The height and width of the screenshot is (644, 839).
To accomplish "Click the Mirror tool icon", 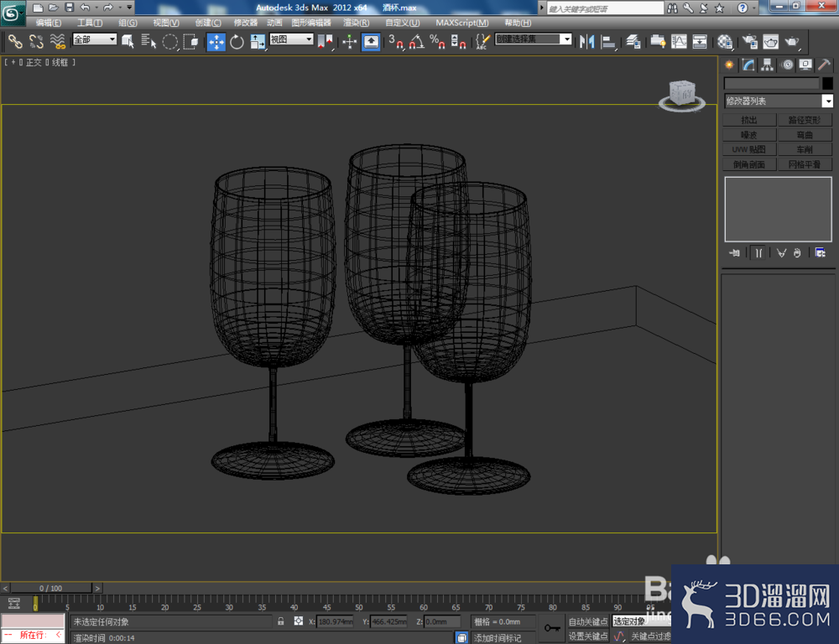I will coord(586,42).
